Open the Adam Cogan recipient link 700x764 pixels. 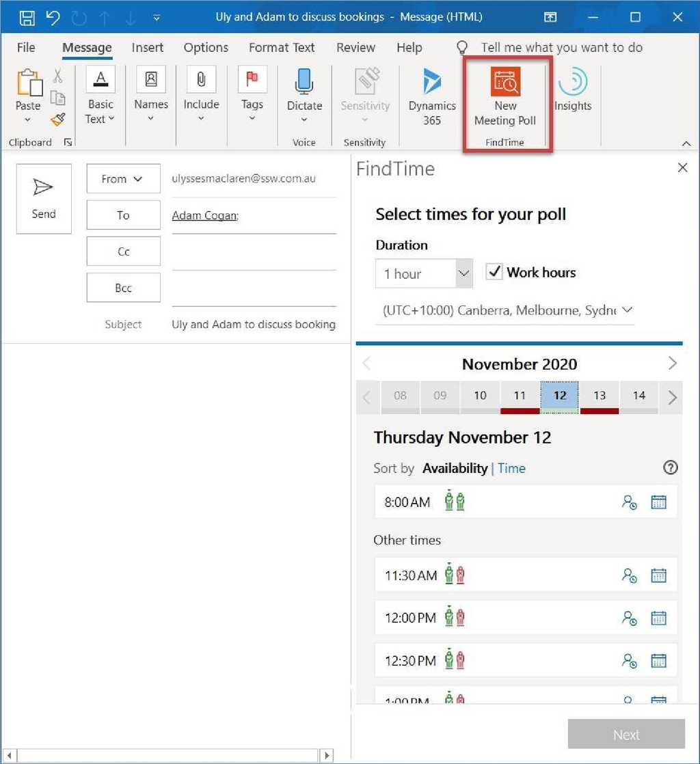(204, 215)
